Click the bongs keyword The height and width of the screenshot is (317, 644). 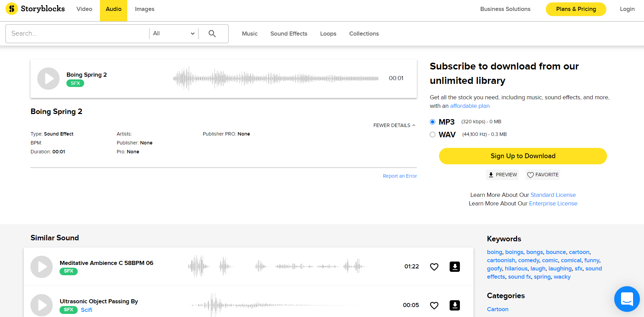pyautogui.click(x=534, y=252)
